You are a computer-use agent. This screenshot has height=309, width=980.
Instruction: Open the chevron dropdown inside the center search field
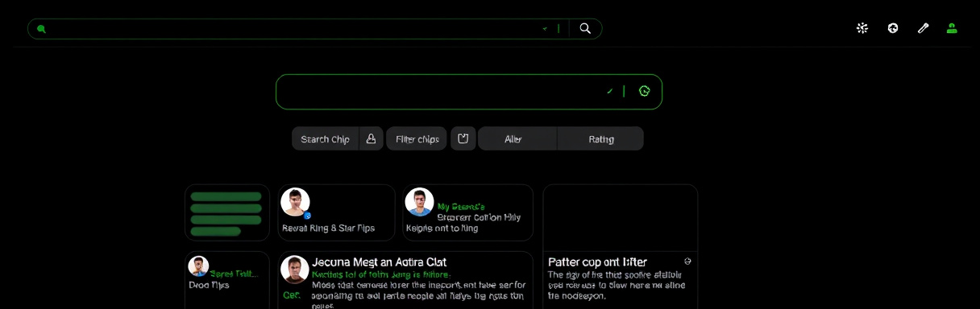[x=610, y=91]
